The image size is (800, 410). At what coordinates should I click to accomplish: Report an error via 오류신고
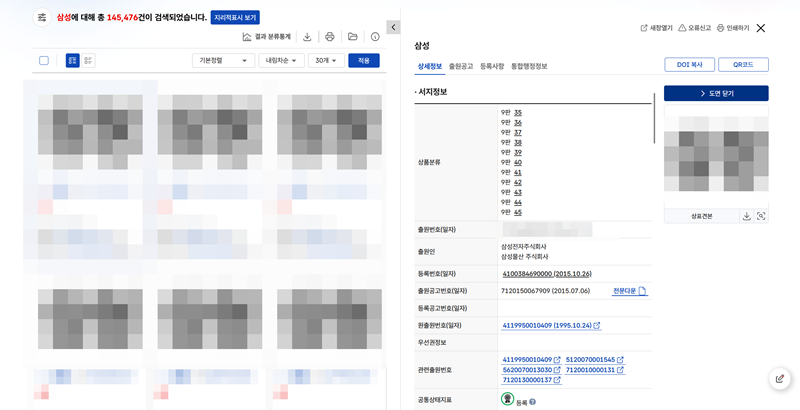[694, 28]
